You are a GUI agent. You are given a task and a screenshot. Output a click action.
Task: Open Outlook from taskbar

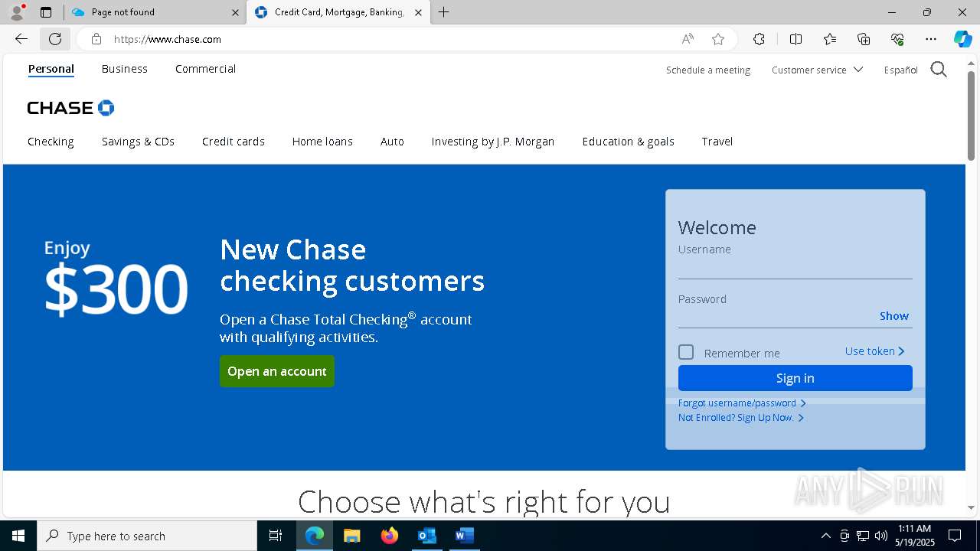426,536
